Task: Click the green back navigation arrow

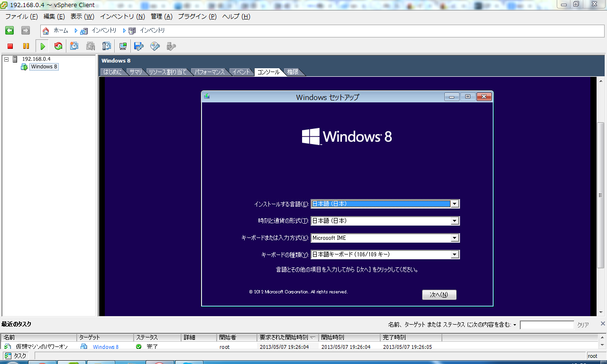Action: tap(9, 30)
